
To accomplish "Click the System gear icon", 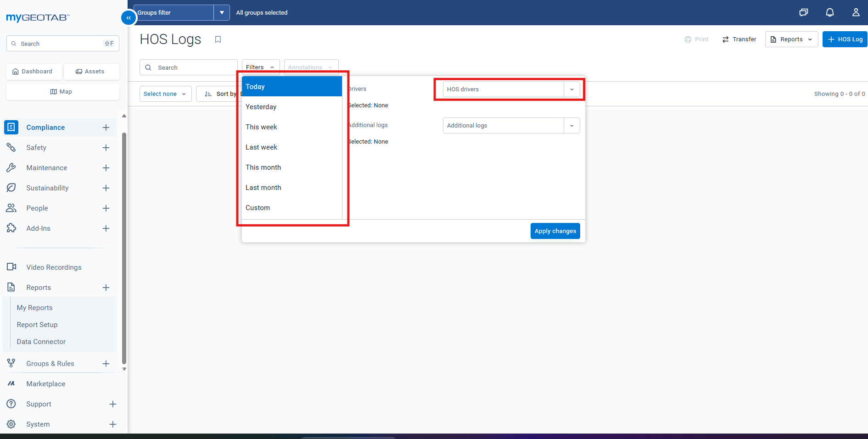I will tap(11, 424).
